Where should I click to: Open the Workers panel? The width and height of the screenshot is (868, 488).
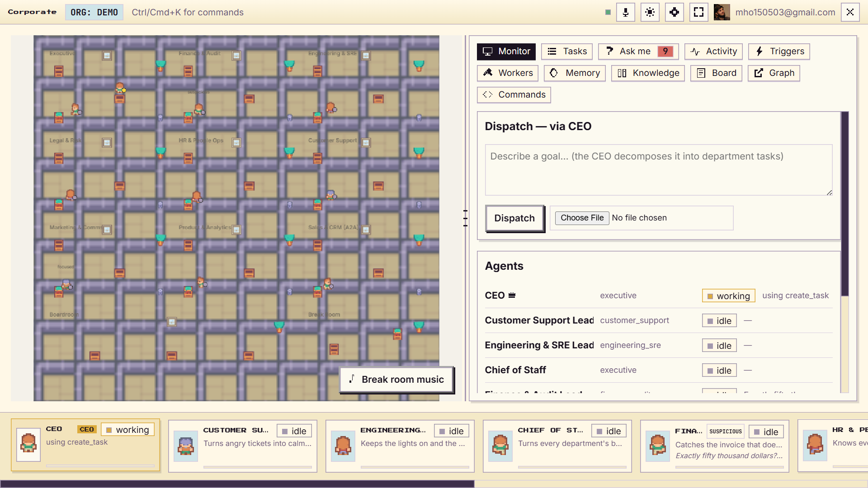[x=508, y=73]
